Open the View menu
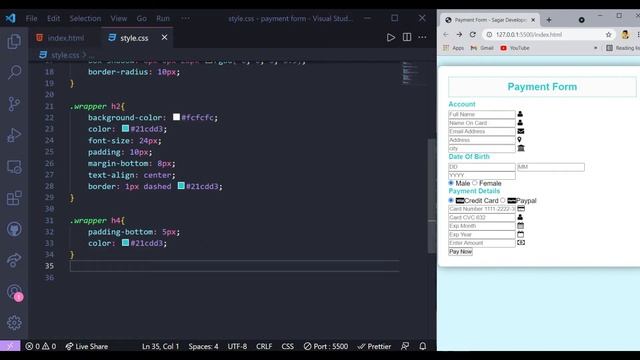This screenshot has width=640, height=360. (x=119, y=18)
